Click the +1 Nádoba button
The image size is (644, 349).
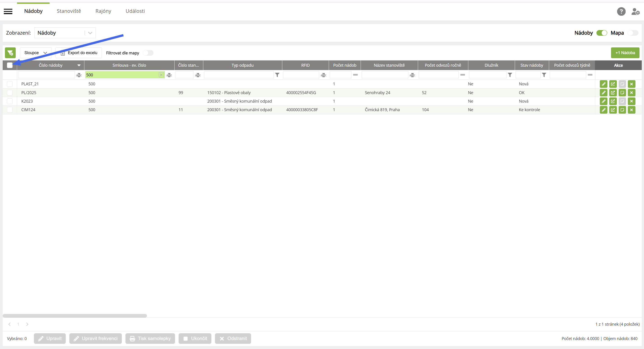pos(625,53)
